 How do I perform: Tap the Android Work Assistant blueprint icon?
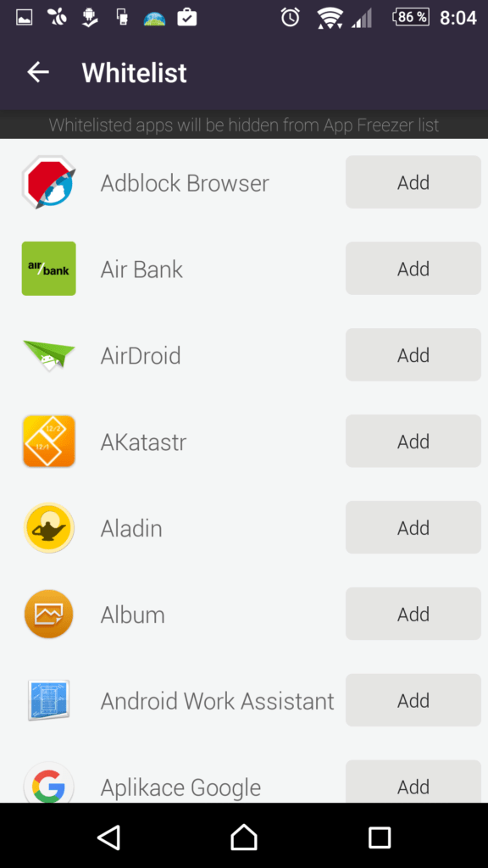48,700
